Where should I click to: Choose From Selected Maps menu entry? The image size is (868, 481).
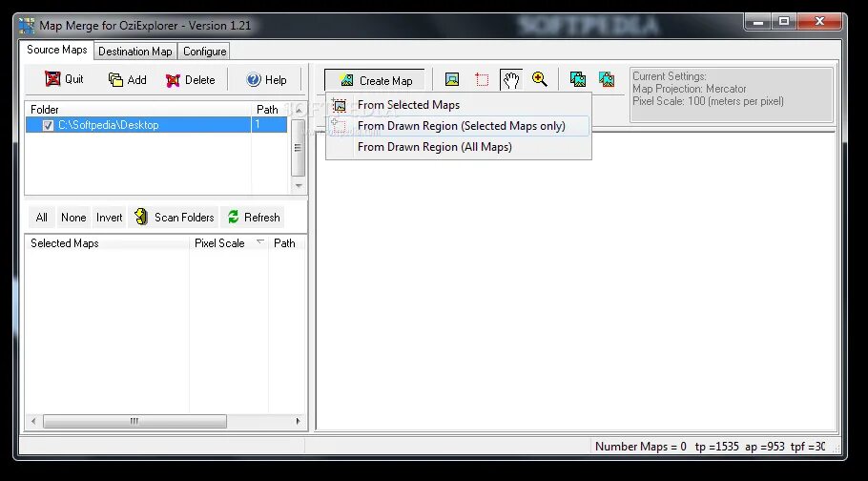(459, 105)
